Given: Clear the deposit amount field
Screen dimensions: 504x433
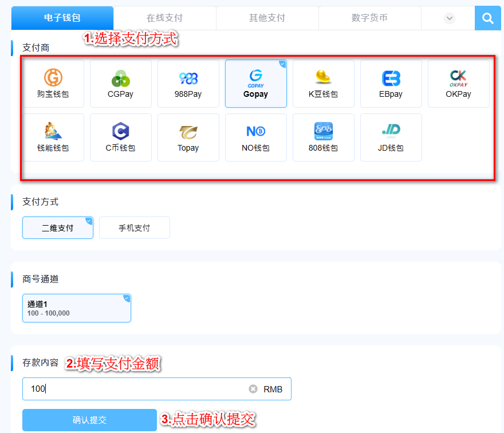Looking at the screenshot, I should coord(253,389).
